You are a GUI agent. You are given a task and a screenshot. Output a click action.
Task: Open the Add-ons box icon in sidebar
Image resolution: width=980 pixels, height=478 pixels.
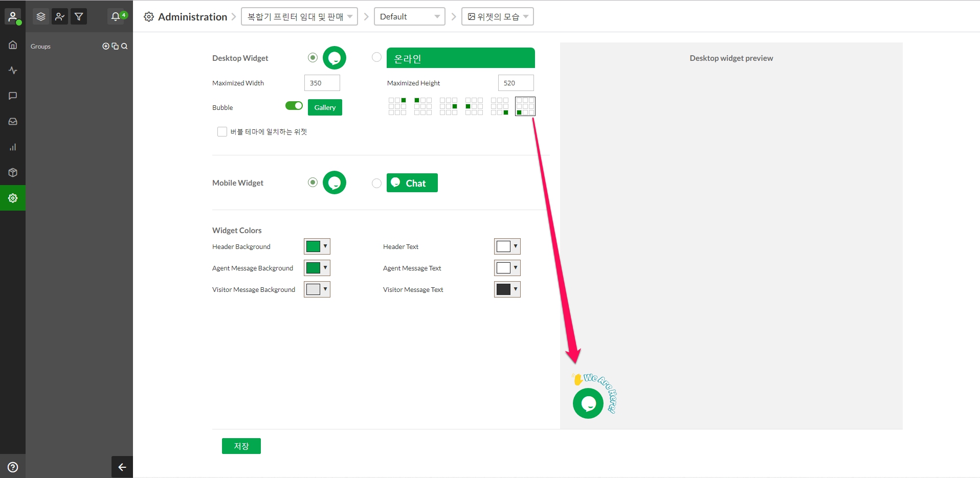click(x=13, y=173)
